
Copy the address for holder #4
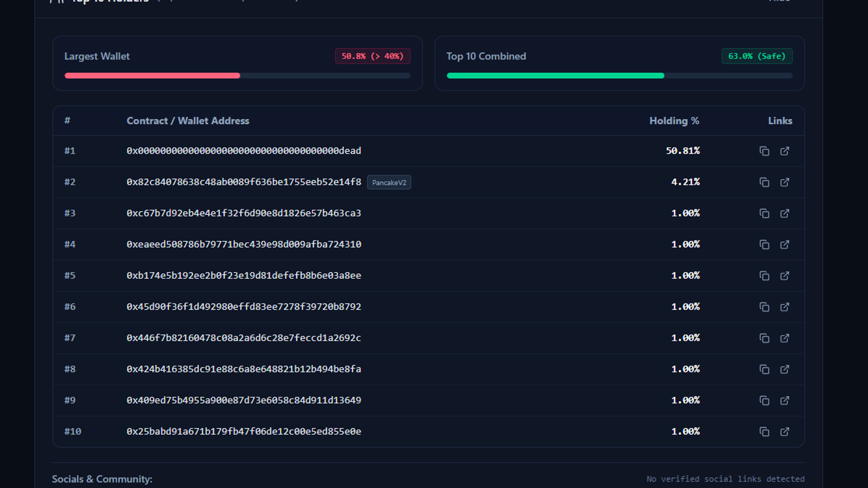coord(764,245)
